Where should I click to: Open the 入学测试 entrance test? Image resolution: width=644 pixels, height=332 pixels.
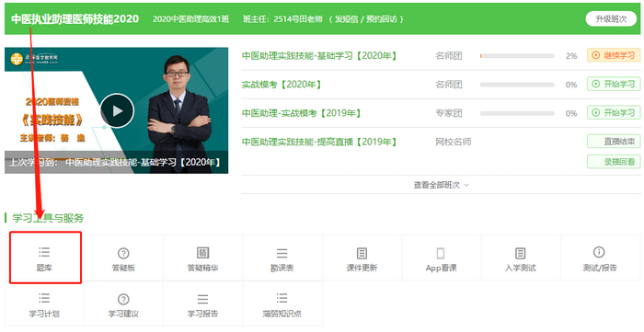click(521, 258)
